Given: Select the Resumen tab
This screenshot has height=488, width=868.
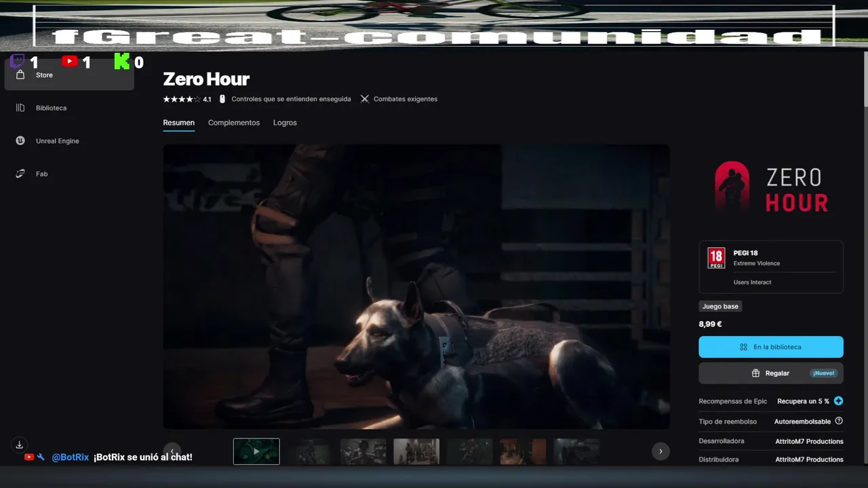Looking at the screenshot, I should [x=178, y=123].
